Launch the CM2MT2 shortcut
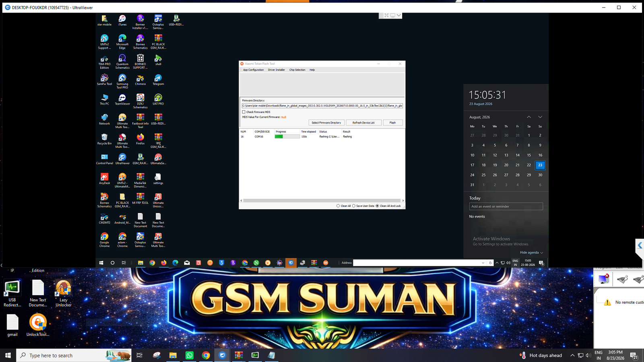The image size is (644, 362). pos(104,218)
